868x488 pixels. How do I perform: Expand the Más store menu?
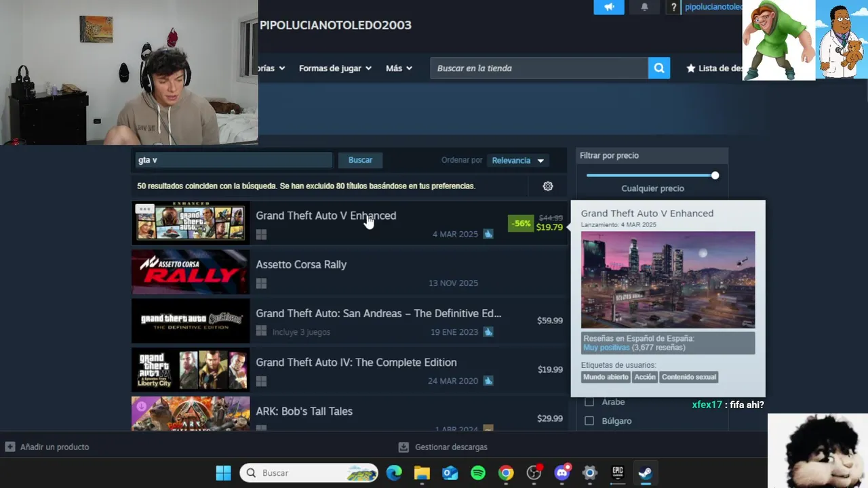399,68
